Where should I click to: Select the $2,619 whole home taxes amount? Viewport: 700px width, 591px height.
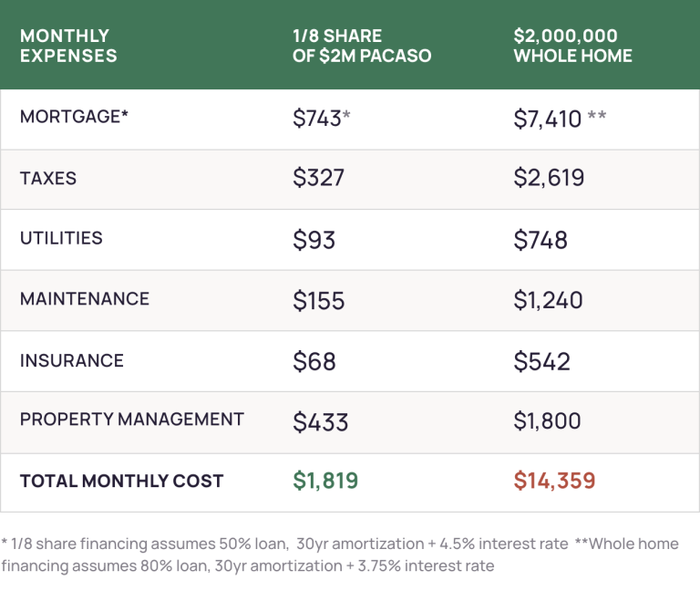[x=549, y=178]
